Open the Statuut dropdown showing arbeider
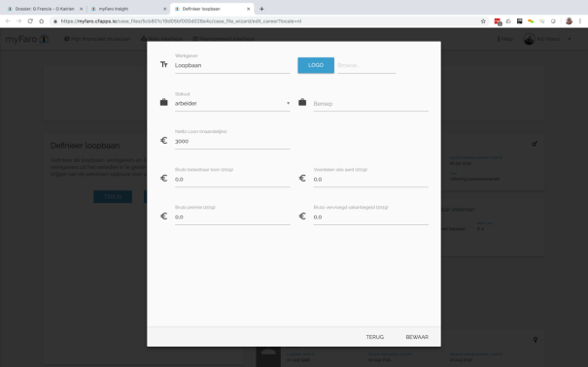588x367 pixels. click(232, 103)
